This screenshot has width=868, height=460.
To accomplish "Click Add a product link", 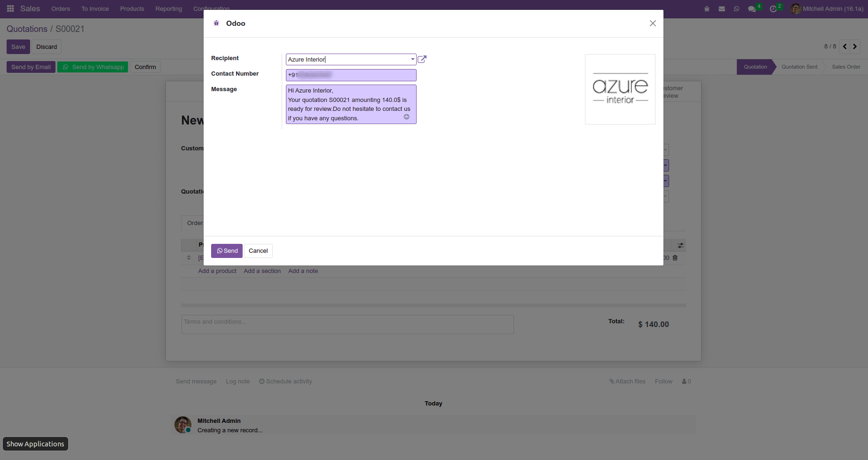I will tap(217, 271).
